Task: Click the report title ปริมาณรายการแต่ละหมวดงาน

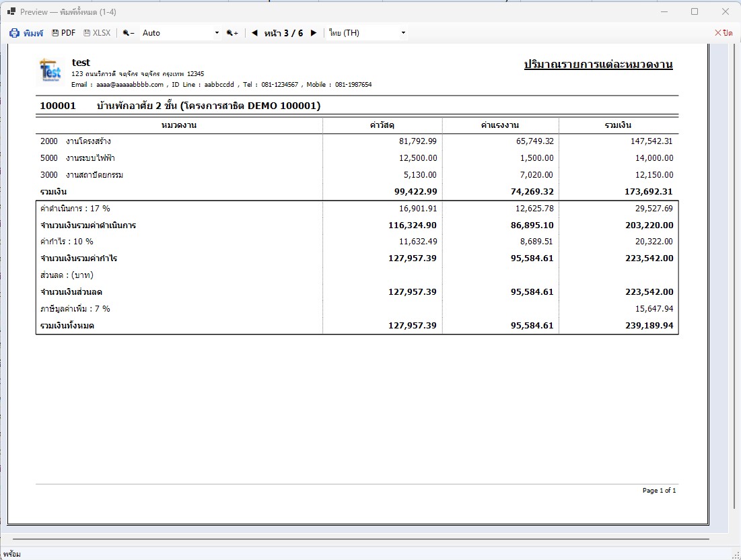Action: 598,64
